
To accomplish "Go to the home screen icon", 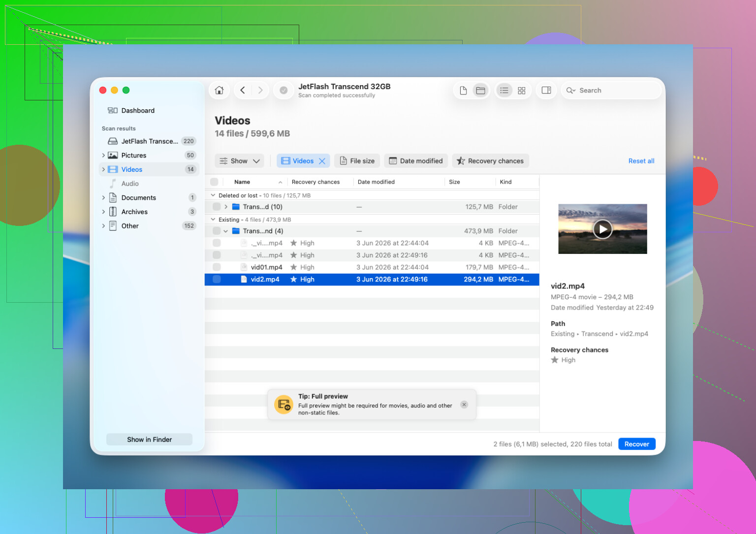I will (220, 90).
